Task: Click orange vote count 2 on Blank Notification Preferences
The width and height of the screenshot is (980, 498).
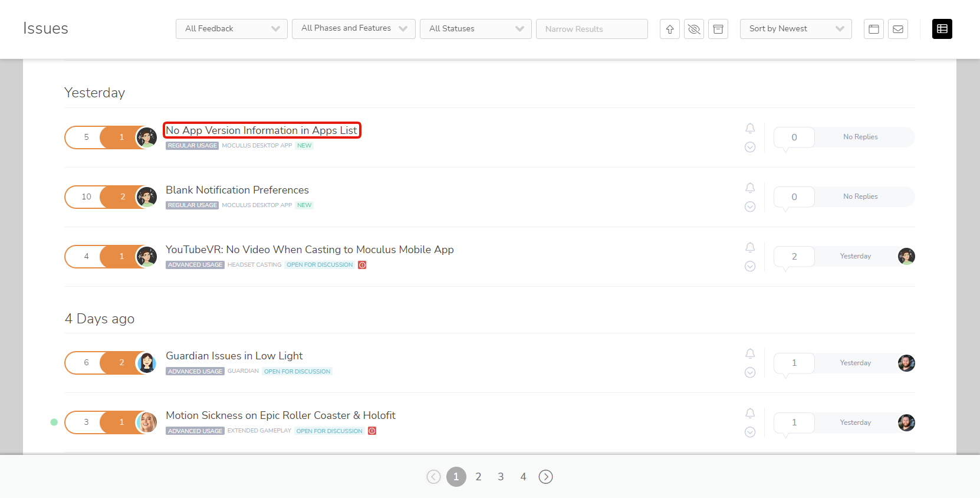Action: [123, 197]
